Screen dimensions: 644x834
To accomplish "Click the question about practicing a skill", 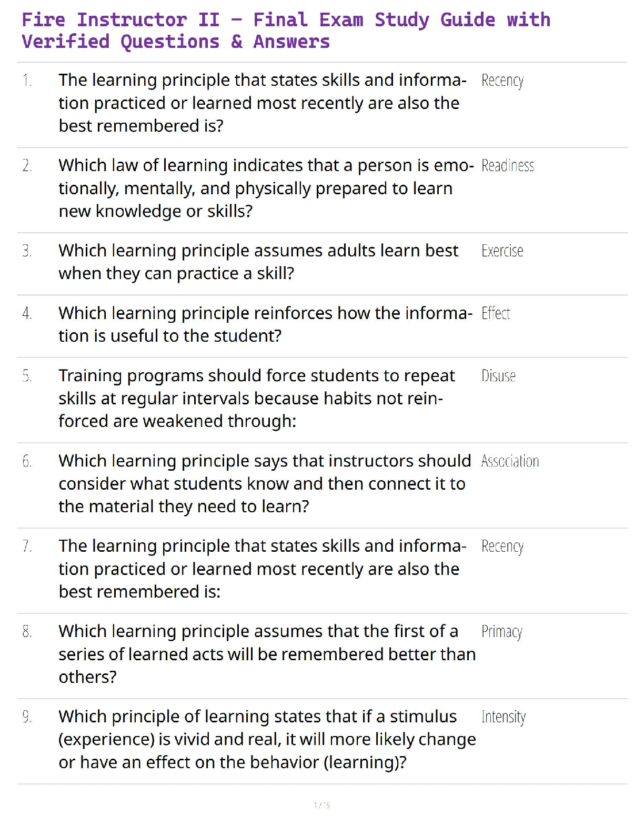I will pyautogui.click(x=258, y=262).
